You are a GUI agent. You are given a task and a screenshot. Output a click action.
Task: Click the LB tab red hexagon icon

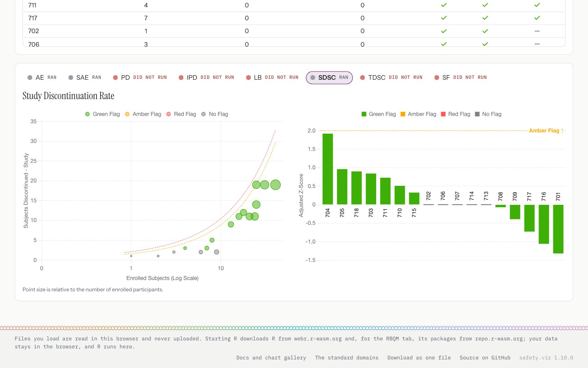click(x=248, y=78)
